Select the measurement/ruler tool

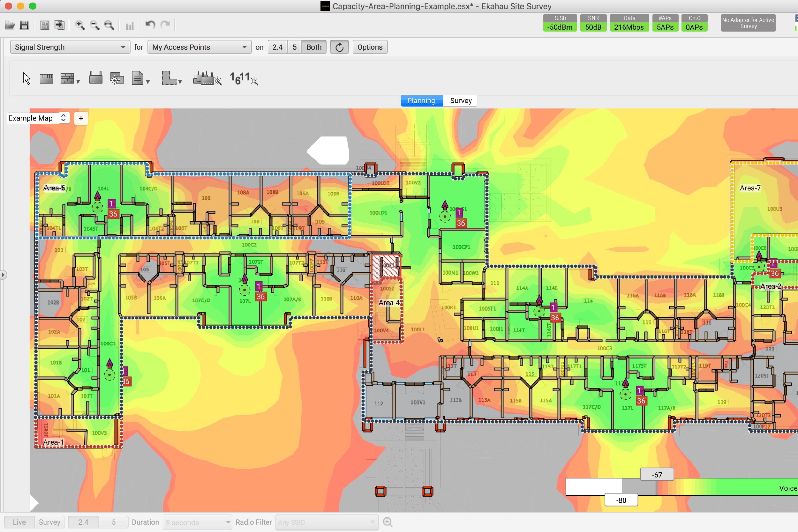coord(46,78)
